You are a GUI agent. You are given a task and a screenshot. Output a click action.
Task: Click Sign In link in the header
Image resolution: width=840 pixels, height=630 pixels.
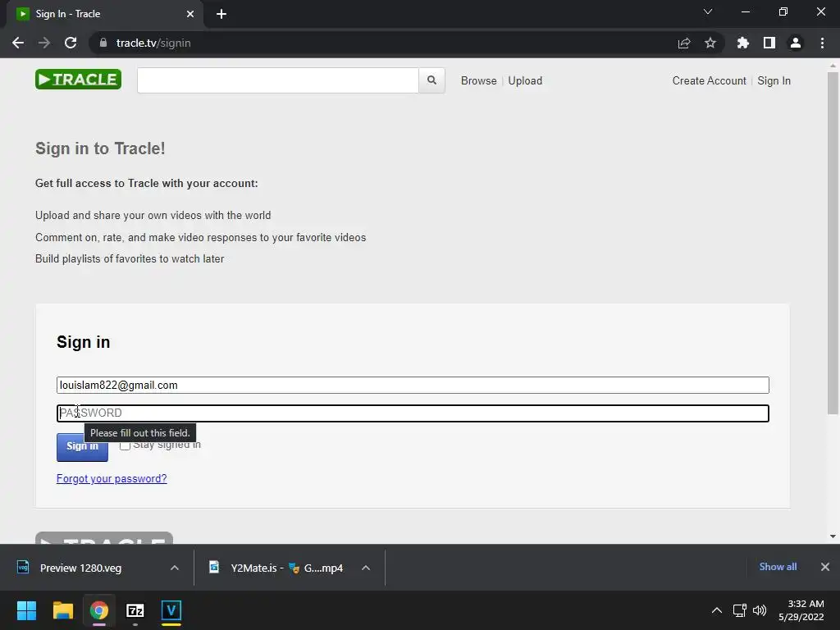(774, 80)
